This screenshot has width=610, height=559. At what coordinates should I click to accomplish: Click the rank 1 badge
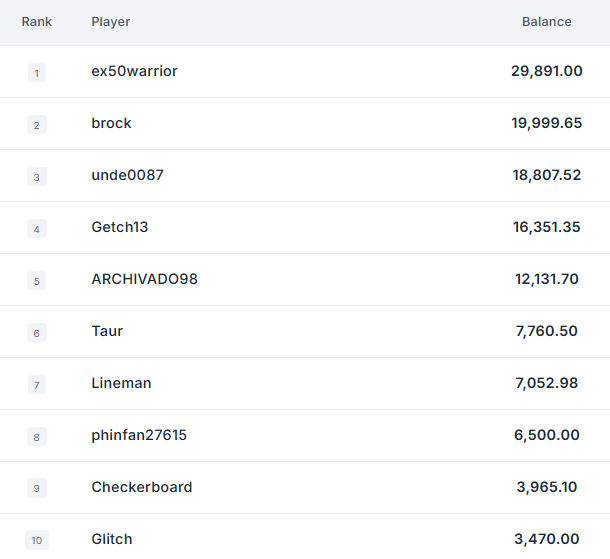pos(37,72)
